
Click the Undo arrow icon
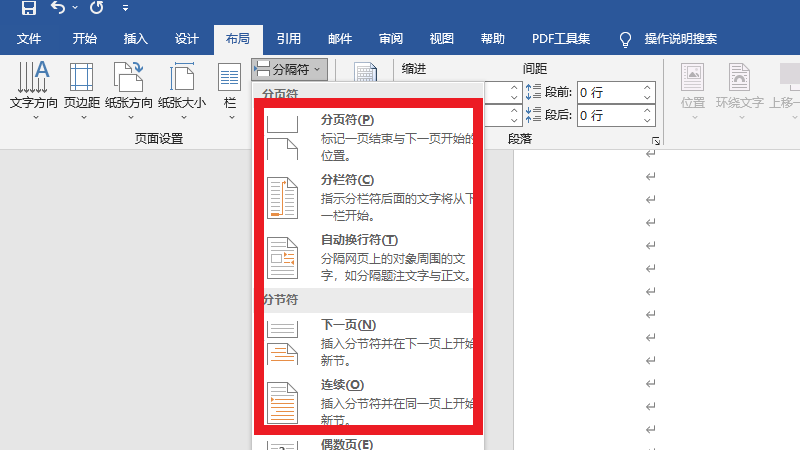(58, 9)
